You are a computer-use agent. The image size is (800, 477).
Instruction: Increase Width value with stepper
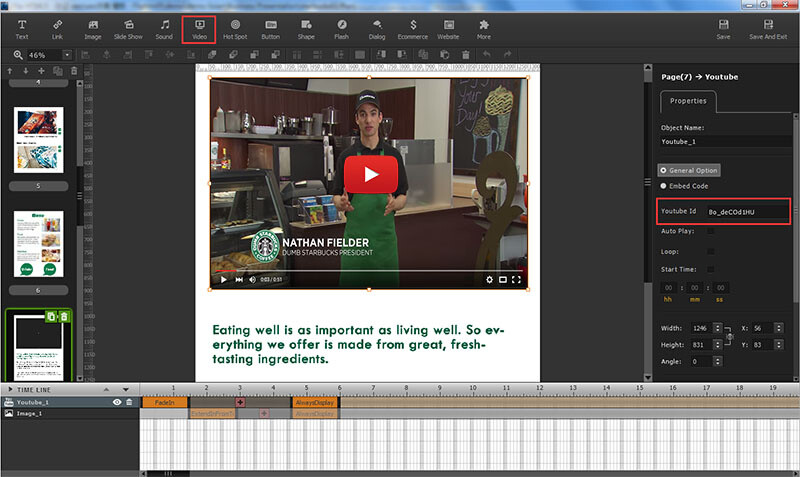(x=717, y=325)
